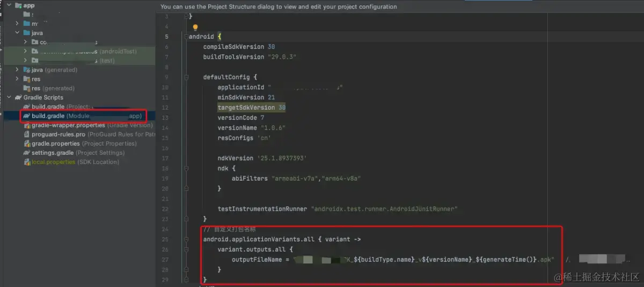Click the highlighted targetSdkVersion 30 text
Screen dimensions: 644x287
pyautogui.click(x=251, y=107)
